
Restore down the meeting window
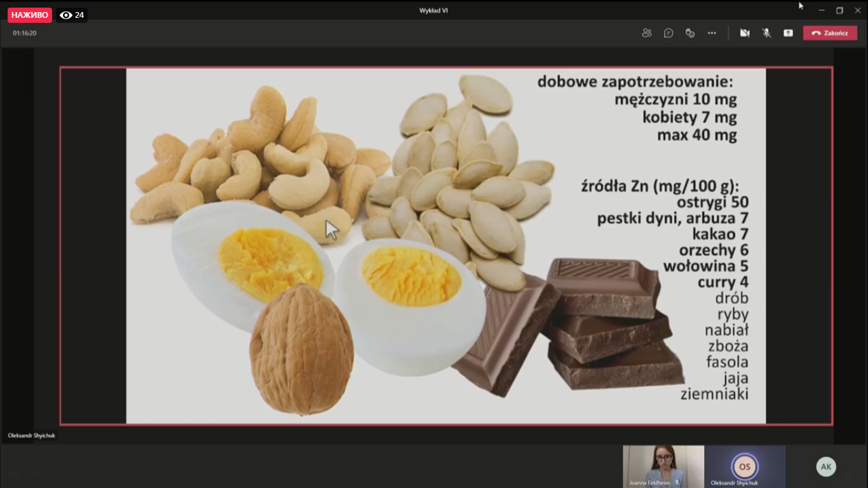[x=839, y=10]
